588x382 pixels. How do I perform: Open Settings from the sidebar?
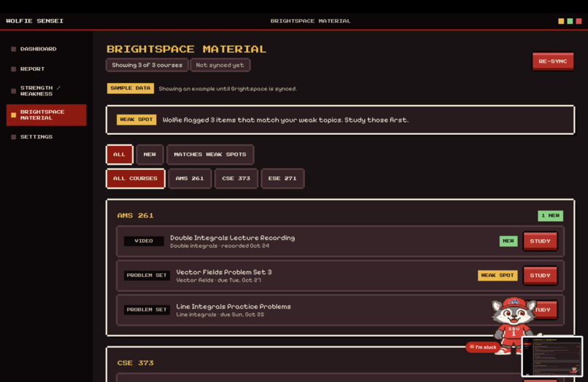pos(36,137)
